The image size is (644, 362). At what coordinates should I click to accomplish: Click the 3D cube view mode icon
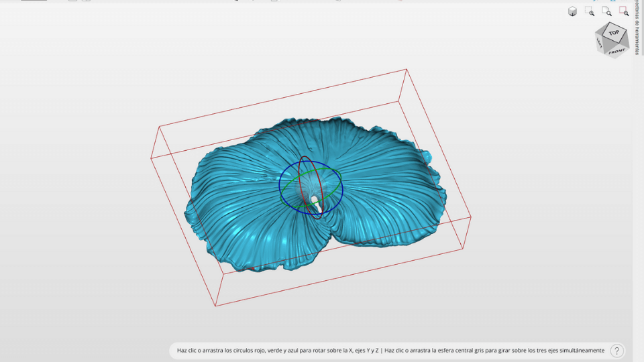[572, 11]
